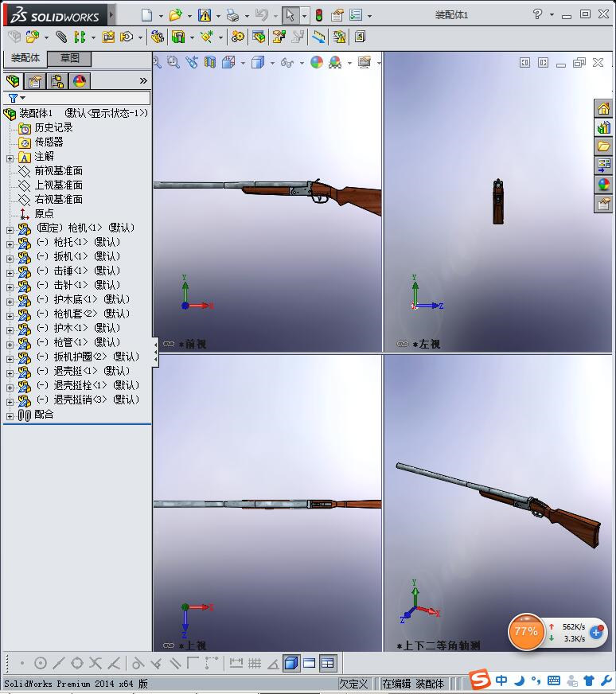Open the SolidWorks Resources home icon
This screenshot has height=694, width=616.
(603, 108)
